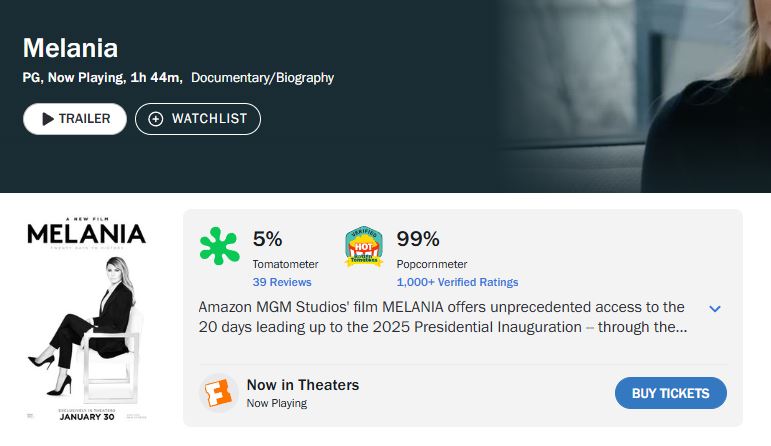
Task: Expand the synopsis with the chevron arrow
Action: [x=714, y=308]
